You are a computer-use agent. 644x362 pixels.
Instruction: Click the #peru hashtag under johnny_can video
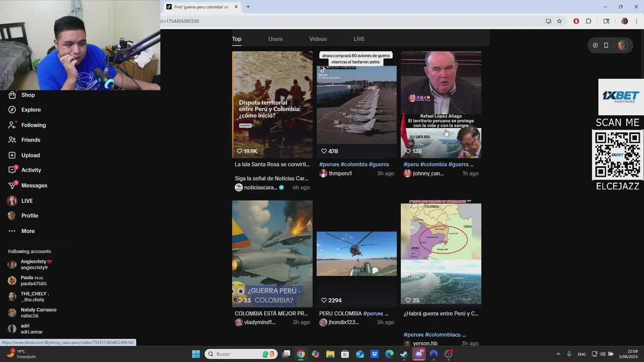tap(411, 164)
